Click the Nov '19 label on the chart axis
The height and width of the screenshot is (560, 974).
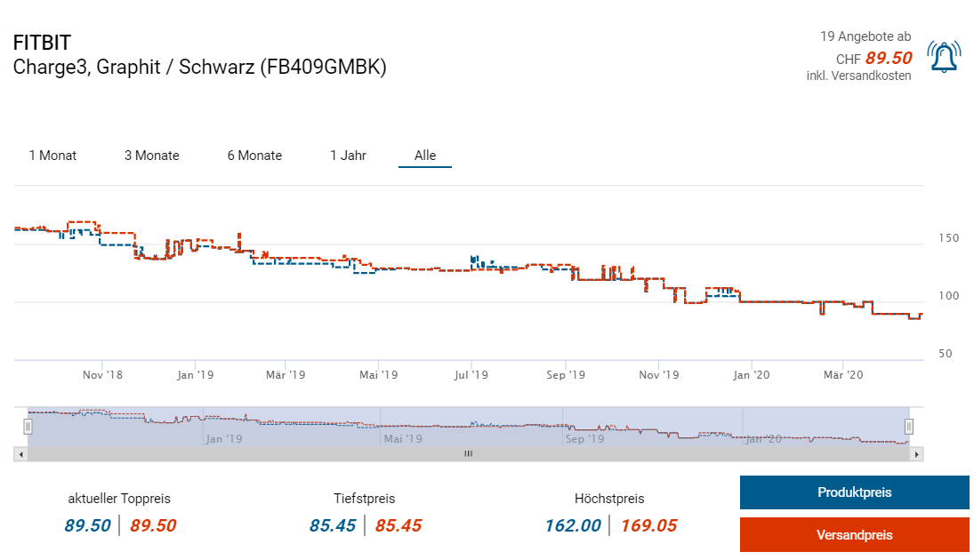(659, 375)
